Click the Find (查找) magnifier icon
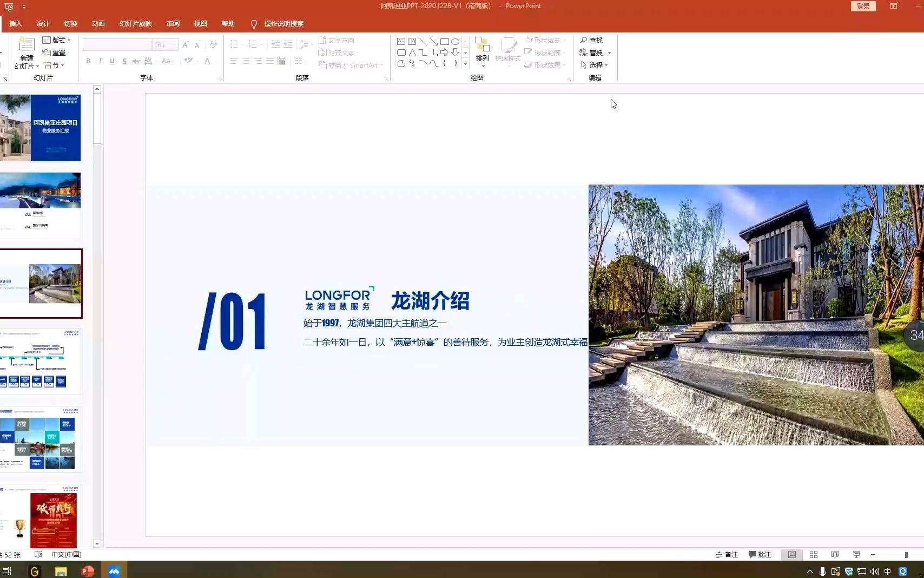This screenshot has width=924, height=578. (x=583, y=40)
